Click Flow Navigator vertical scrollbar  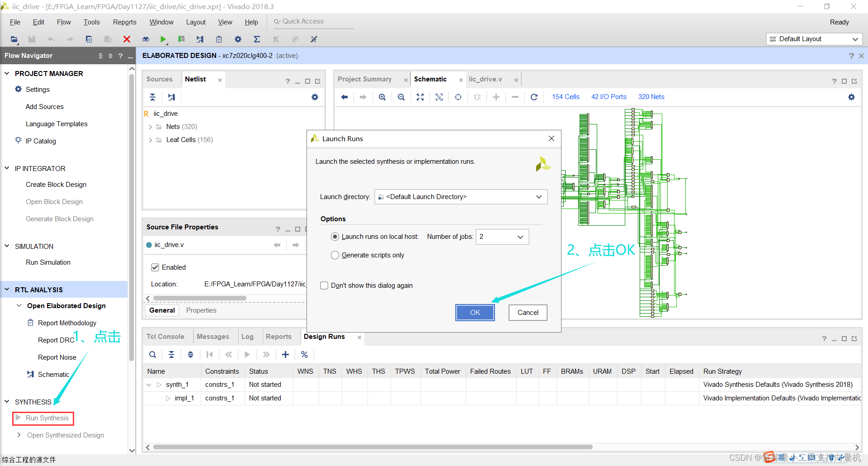132,217
